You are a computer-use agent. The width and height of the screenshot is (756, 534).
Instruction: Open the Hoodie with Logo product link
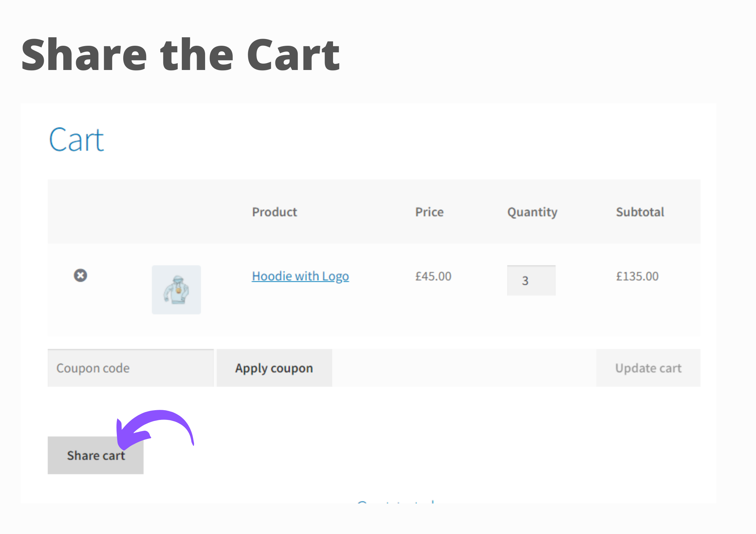(300, 276)
